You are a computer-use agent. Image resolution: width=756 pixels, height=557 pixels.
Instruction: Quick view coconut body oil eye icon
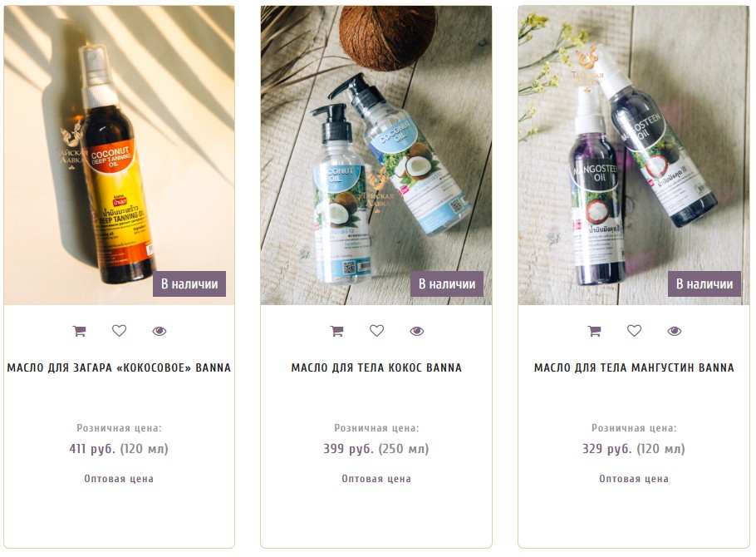click(x=416, y=331)
